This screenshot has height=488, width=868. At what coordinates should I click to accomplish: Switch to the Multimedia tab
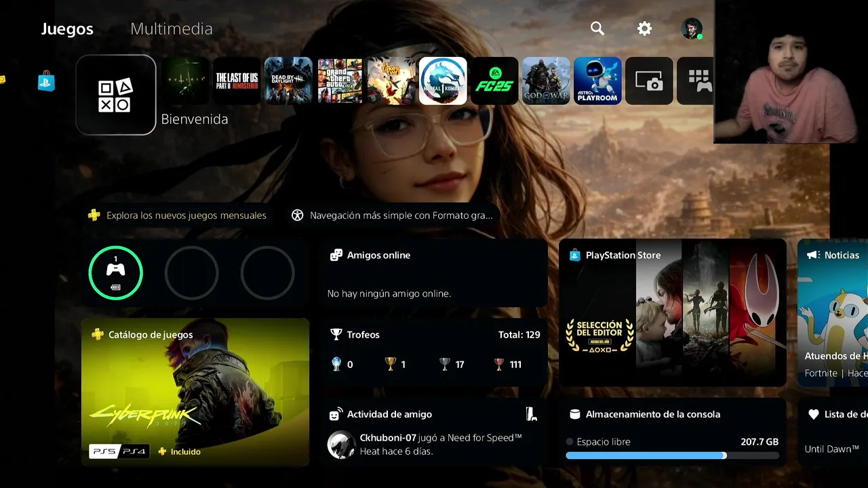tap(172, 29)
